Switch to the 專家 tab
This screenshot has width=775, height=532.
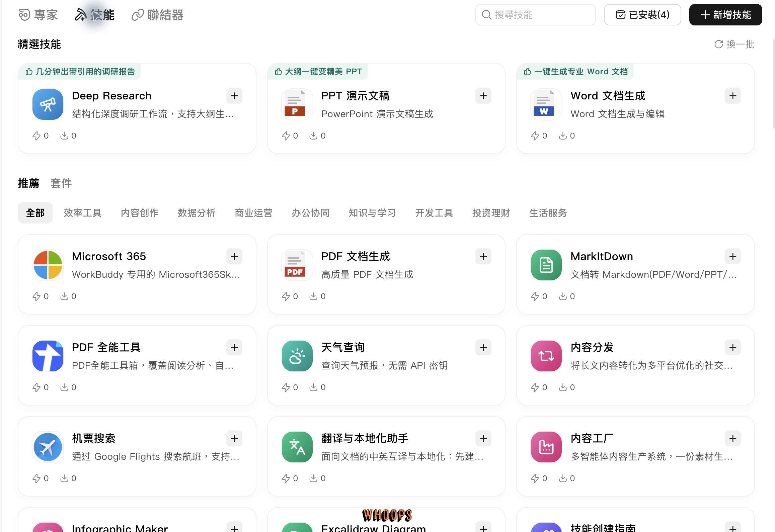tap(38, 15)
